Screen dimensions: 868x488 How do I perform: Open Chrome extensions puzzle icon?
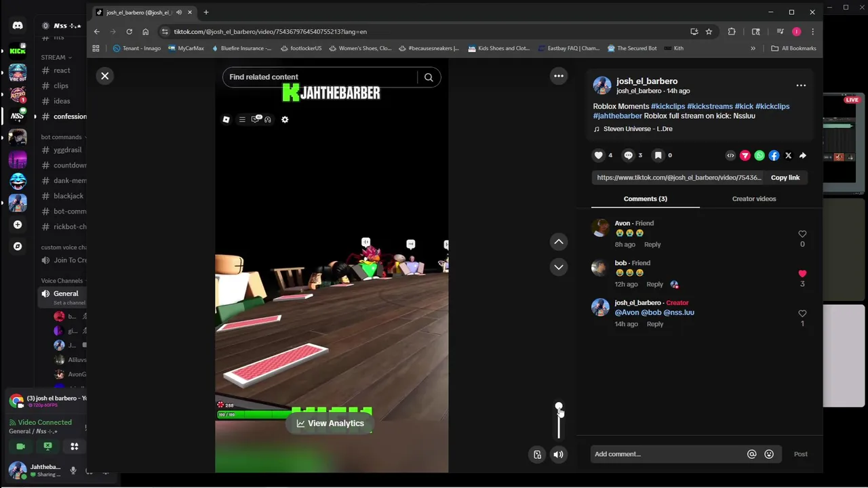(x=731, y=31)
